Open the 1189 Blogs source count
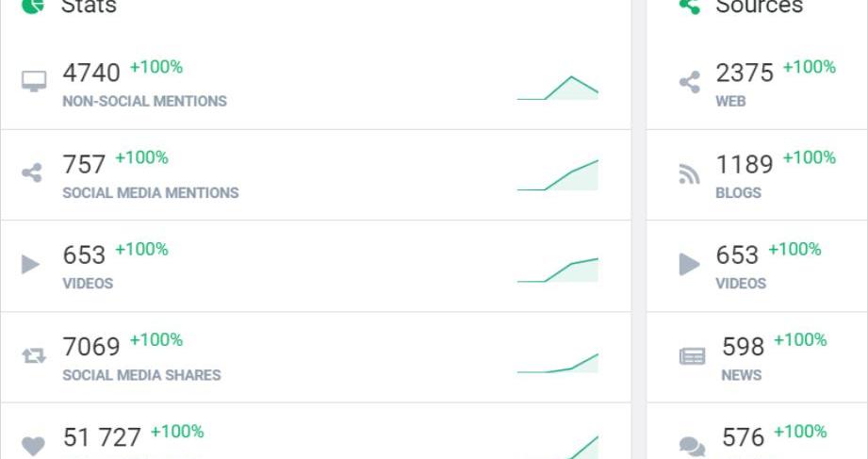 tap(745, 165)
